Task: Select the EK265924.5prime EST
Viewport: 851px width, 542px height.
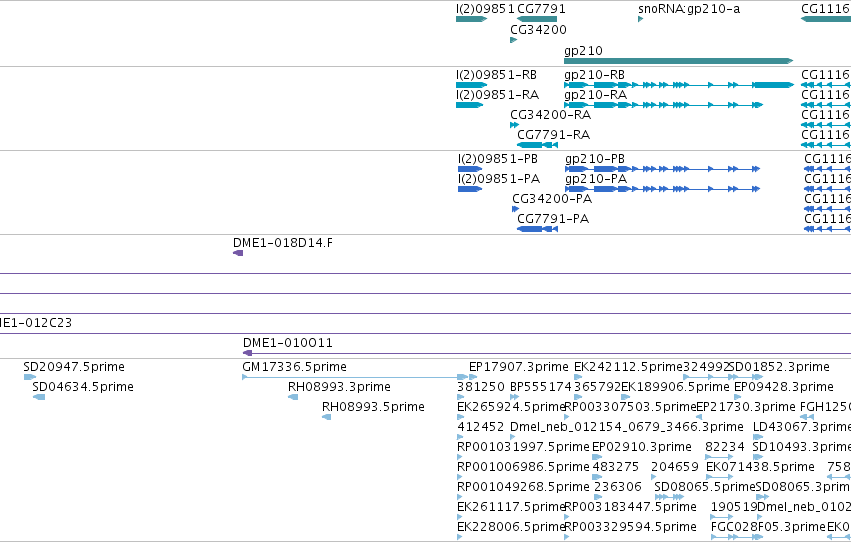Action: (x=461, y=418)
